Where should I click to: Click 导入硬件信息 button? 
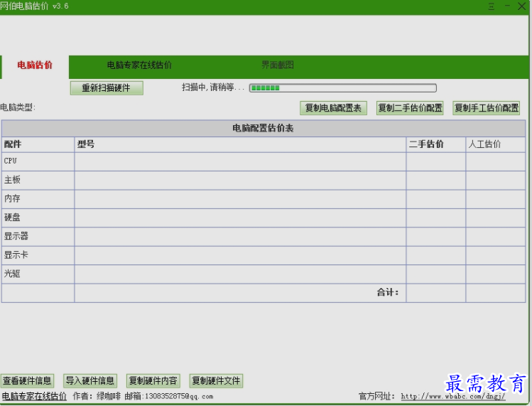coord(90,380)
